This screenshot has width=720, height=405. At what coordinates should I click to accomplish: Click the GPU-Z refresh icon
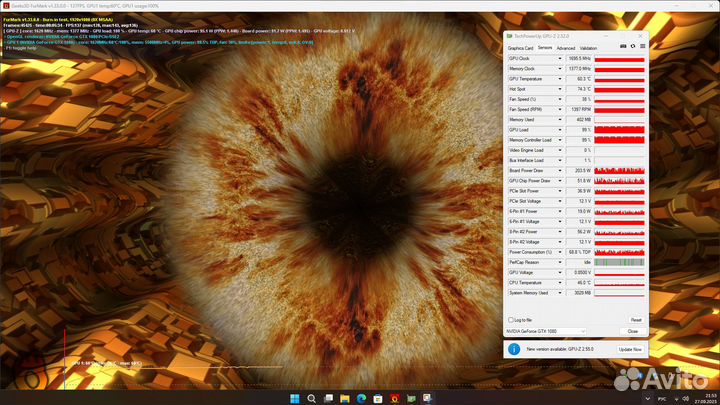(x=633, y=46)
